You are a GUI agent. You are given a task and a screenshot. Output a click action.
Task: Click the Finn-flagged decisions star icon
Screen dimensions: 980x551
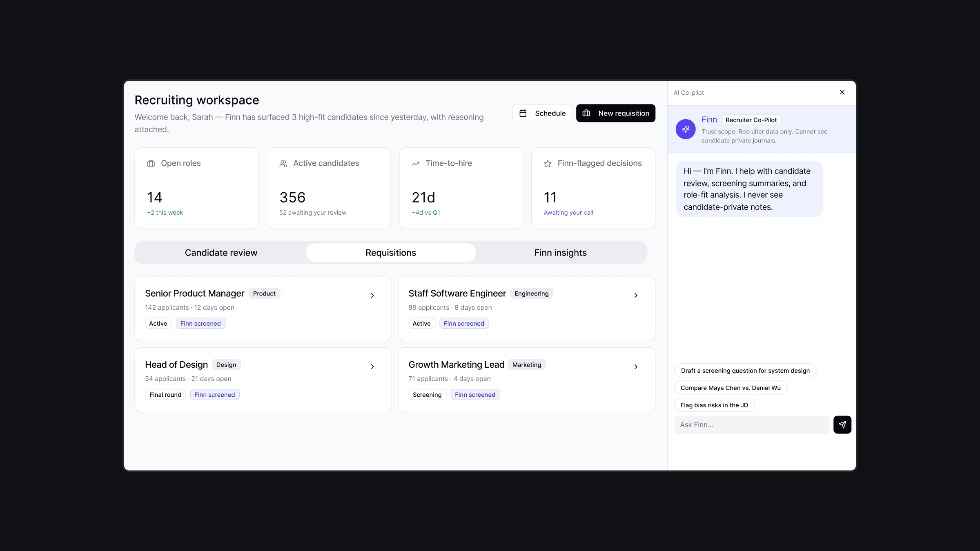pyautogui.click(x=548, y=163)
